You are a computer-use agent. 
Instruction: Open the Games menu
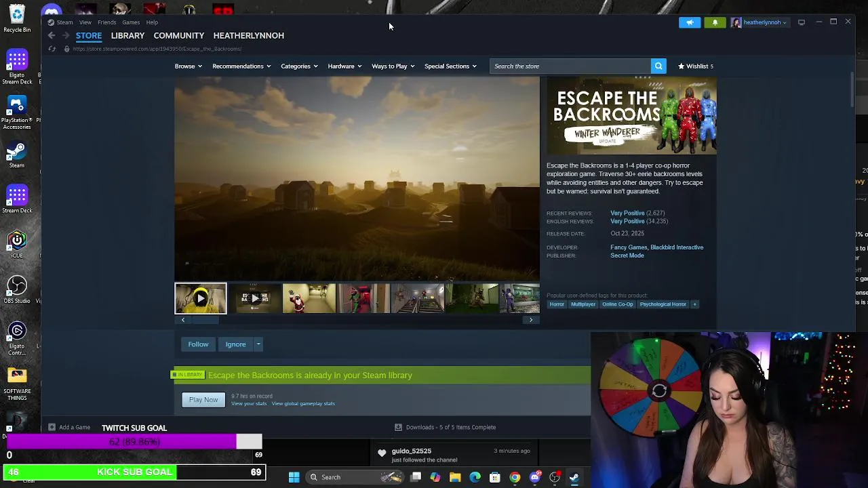click(131, 22)
